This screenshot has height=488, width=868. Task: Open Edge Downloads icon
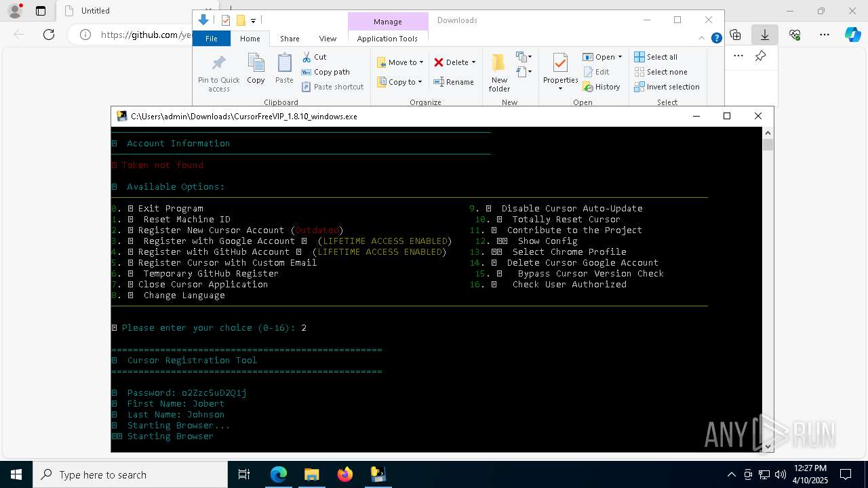pos(764,35)
